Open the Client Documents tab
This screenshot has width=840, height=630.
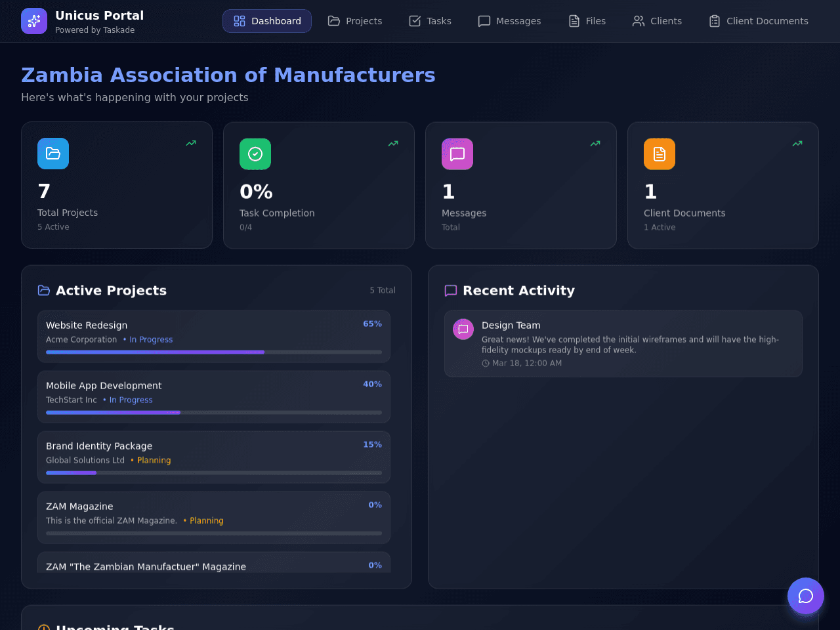click(x=759, y=21)
